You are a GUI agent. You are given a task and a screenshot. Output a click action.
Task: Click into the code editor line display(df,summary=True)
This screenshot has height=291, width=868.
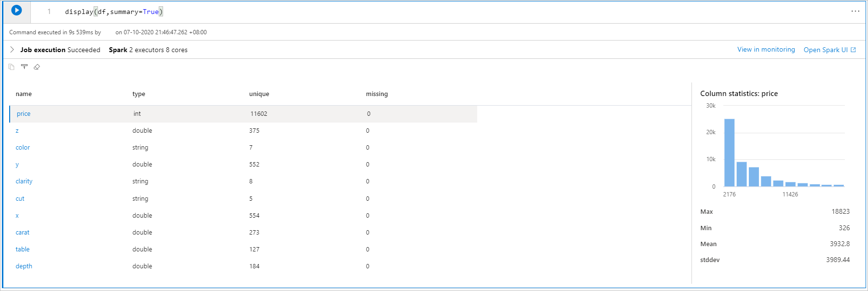[x=114, y=12]
